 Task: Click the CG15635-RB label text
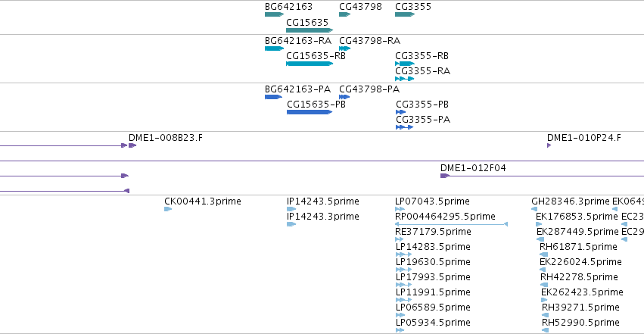(x=316, y=55)
